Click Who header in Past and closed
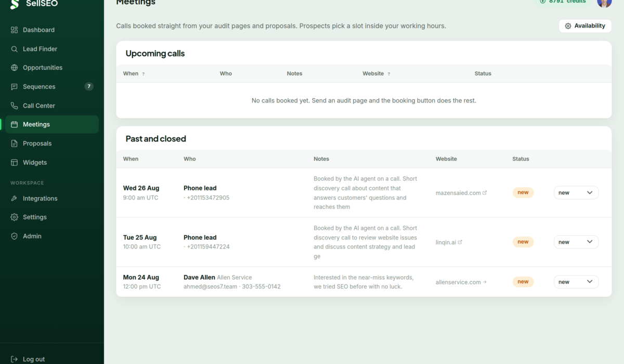624x364 pixels. coord(190,159)
